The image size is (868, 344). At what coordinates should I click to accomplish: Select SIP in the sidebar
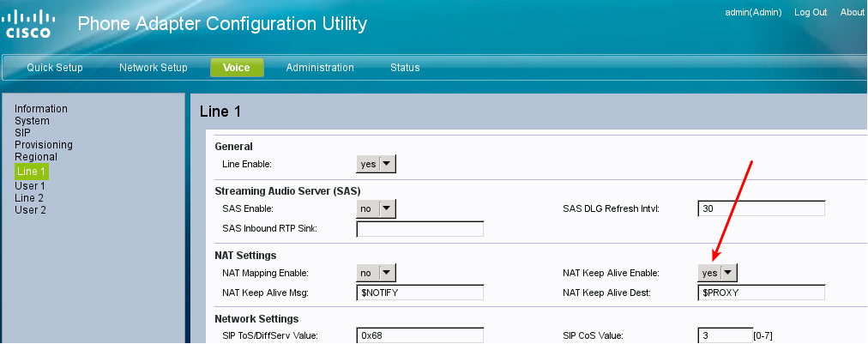tap(22, 133)
